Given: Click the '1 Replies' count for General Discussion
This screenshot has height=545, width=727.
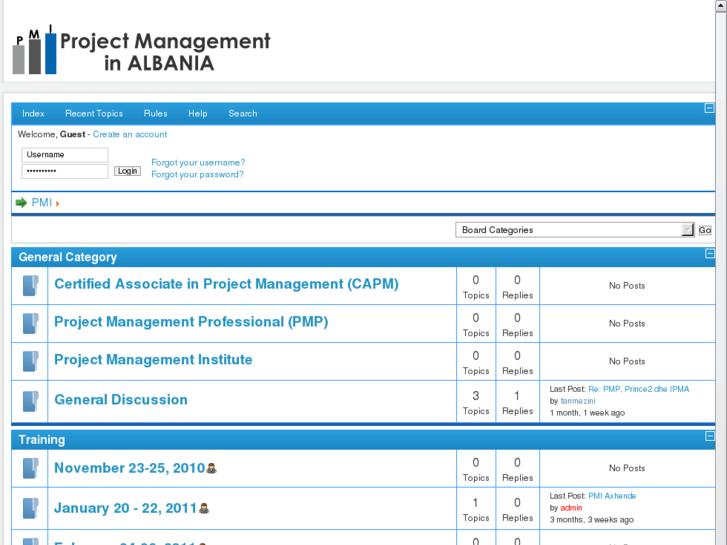Looking at the screenshot, I should point(517,402).
